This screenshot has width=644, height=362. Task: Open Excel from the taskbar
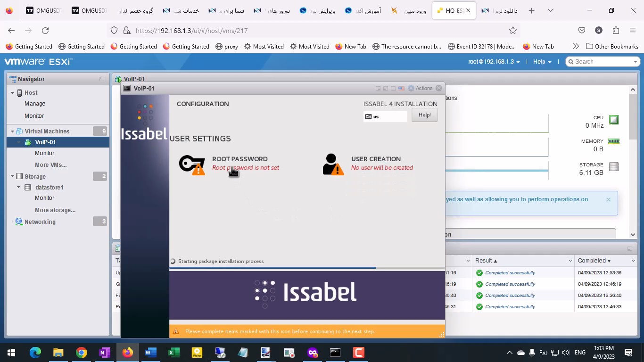point(174,352)
